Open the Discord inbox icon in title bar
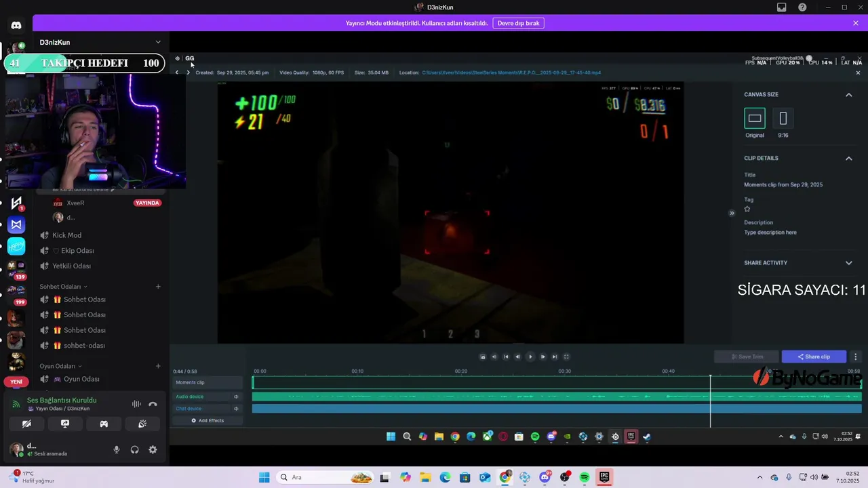Image resolution: width=868 pixels, height=488 pixels. click(782, 7)
